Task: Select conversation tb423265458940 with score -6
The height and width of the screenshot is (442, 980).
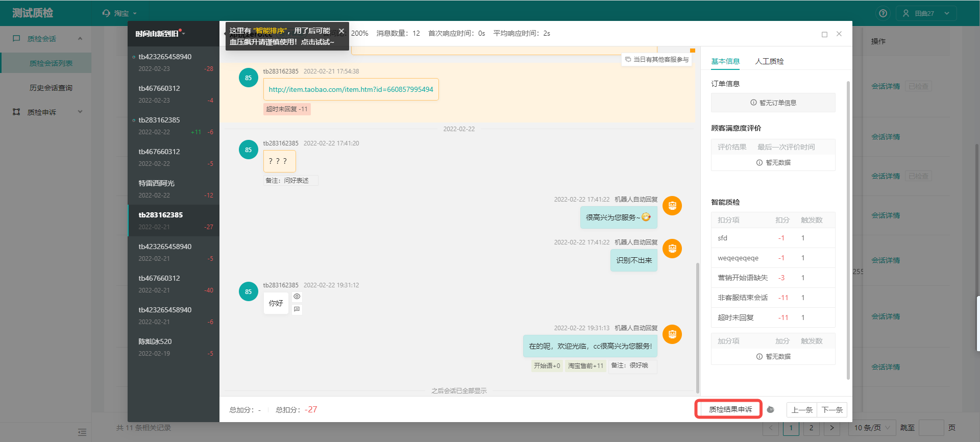Action: (174, 315)
